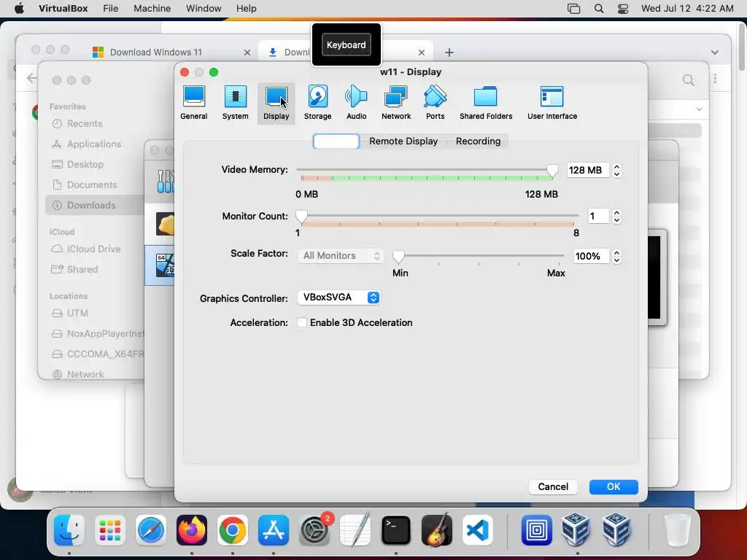
Task: Open System Settings from the Dock
Action: point(314,530)
